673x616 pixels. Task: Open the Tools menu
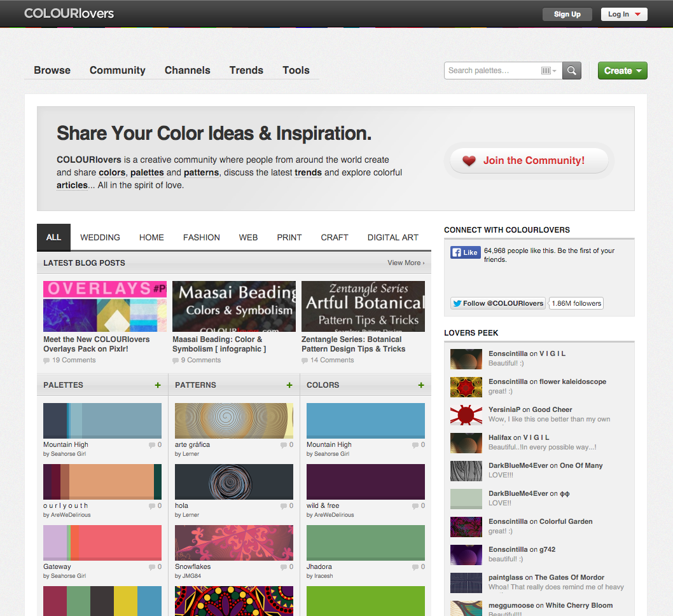296,70
